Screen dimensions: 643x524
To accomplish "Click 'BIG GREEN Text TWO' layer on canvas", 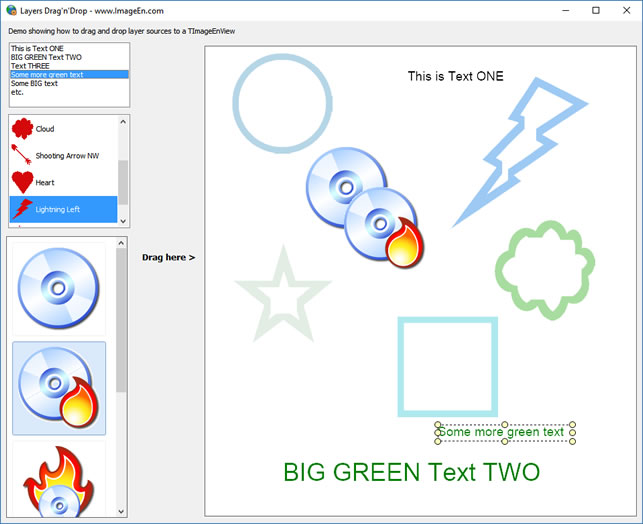I will pyautogui.click(x=411, y=472).
